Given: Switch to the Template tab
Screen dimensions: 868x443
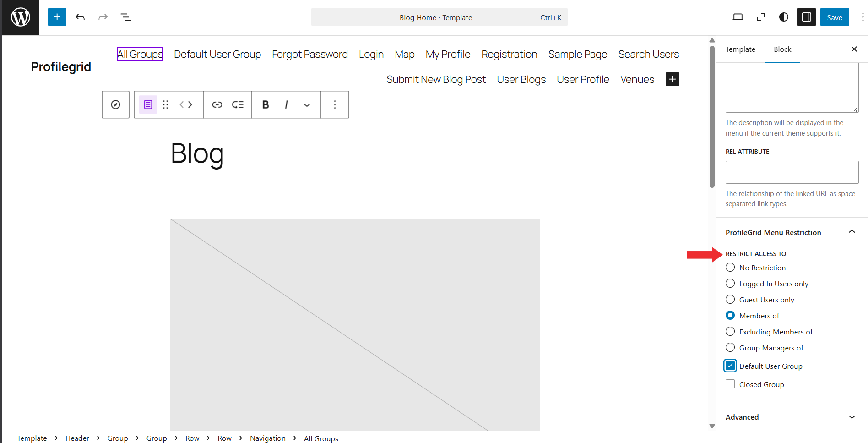Looking at the screenshot, I should point(740,49).
